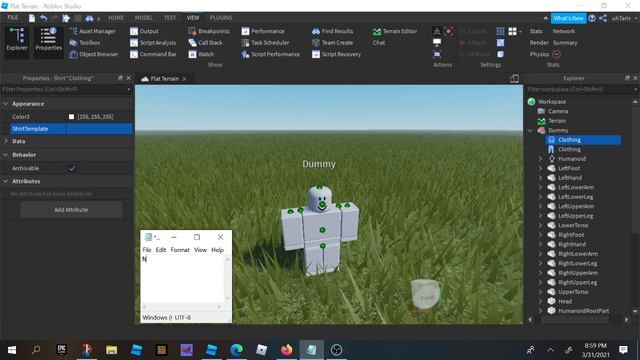Switch to the HOME ribbon tab
The image size is (640, 360).
point(116,18)
